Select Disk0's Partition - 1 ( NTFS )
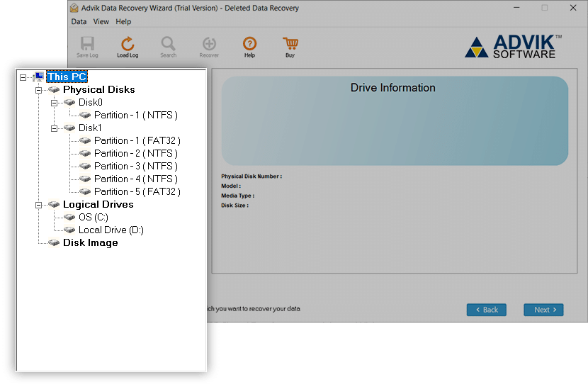 [x=136, y=116]
